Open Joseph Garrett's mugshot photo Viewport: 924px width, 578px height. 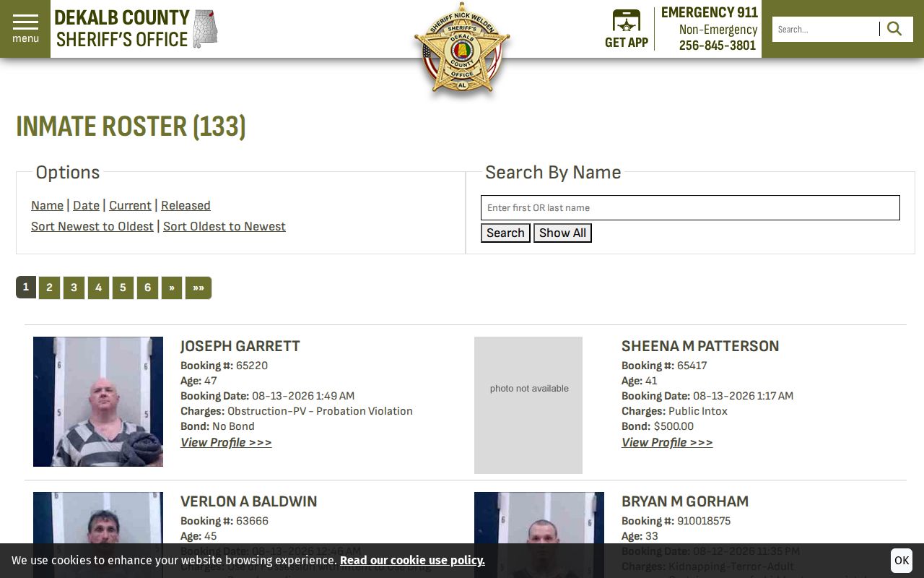[x=98, y=402]
